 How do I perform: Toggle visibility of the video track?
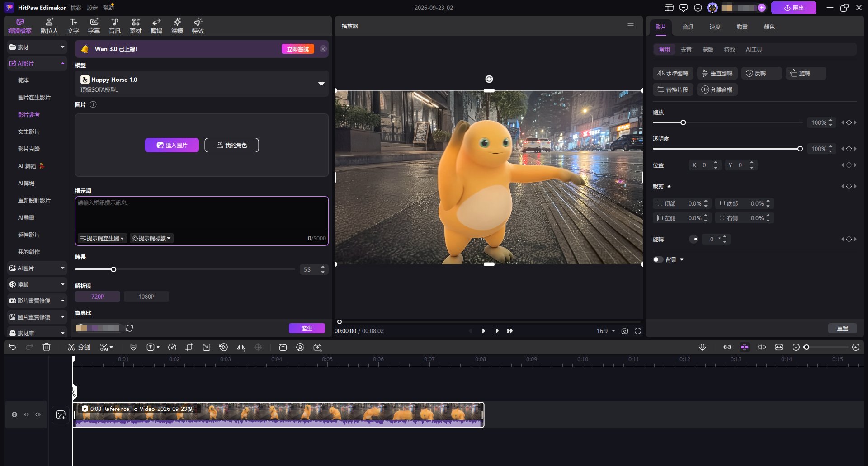point(26,414)
